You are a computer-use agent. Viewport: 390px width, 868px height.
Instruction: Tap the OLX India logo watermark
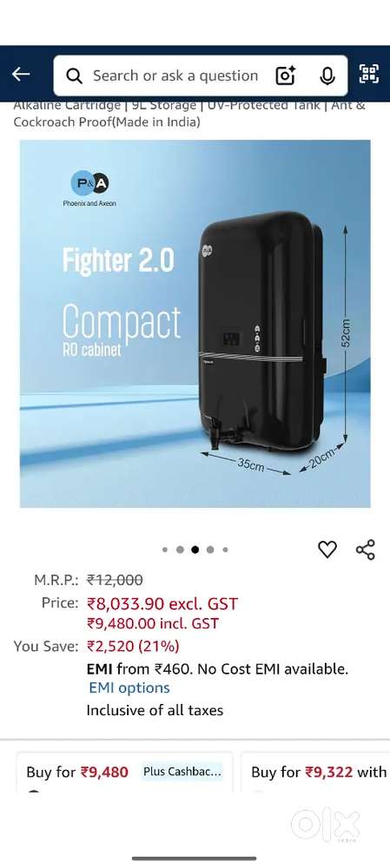tap(326, 825)
